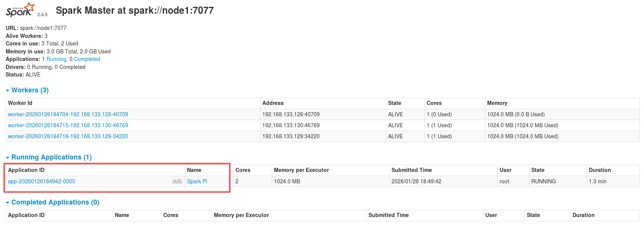
Task: Sort workers table by Cores header
Action: [434, 103]
